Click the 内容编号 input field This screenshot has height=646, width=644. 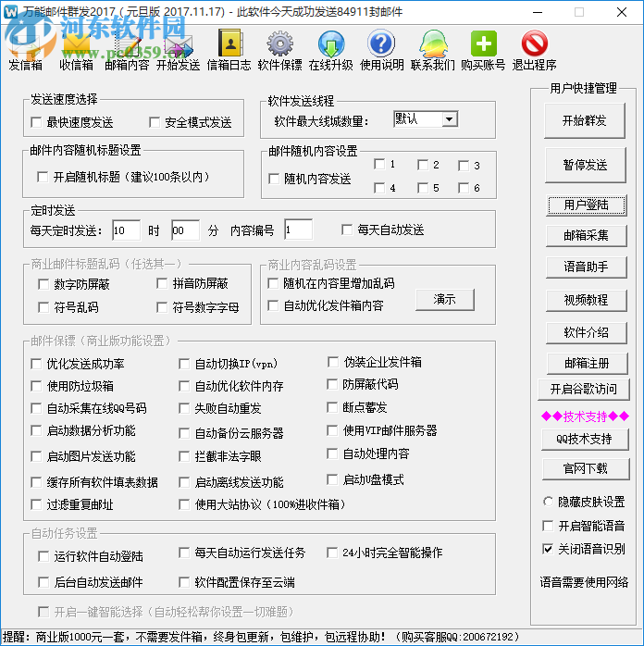298,230
